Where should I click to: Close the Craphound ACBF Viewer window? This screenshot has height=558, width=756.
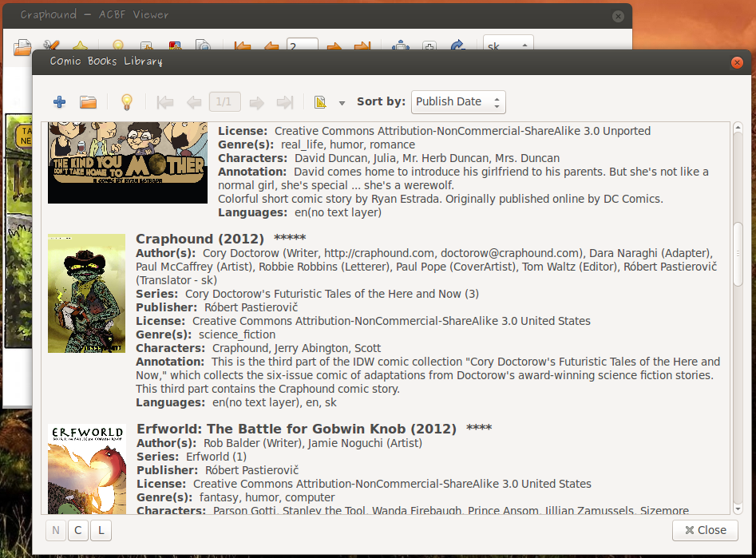[618, 17]
